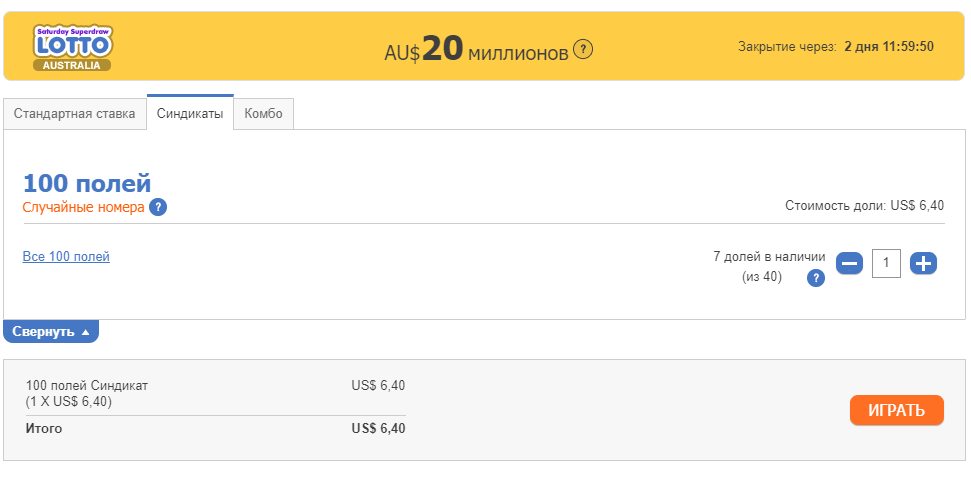
Task: Click the orange ИГРАТЬ button
Action: (897, 411)
